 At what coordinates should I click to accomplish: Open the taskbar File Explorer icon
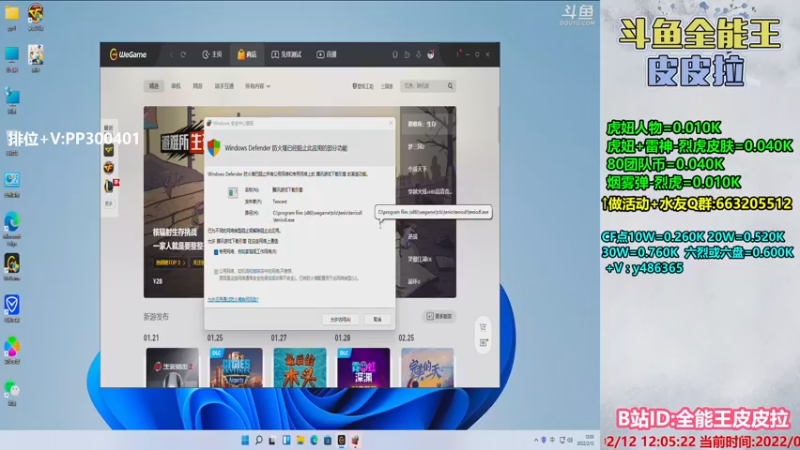(x=301, y=440)
